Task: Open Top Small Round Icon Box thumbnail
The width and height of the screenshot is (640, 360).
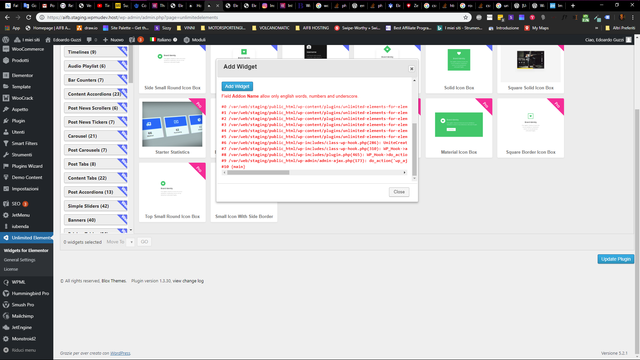Action: coord(172,189)
